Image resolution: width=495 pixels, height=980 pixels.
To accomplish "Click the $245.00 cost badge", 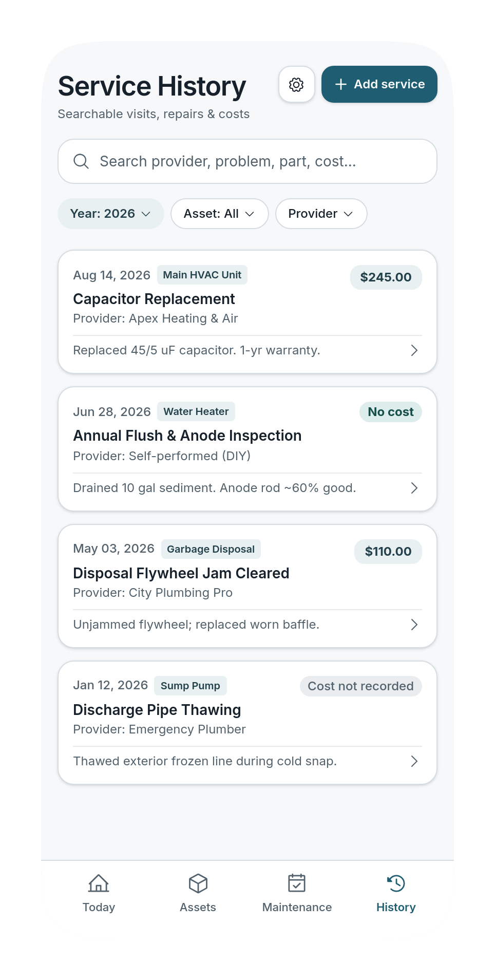I will click(386, 277).
